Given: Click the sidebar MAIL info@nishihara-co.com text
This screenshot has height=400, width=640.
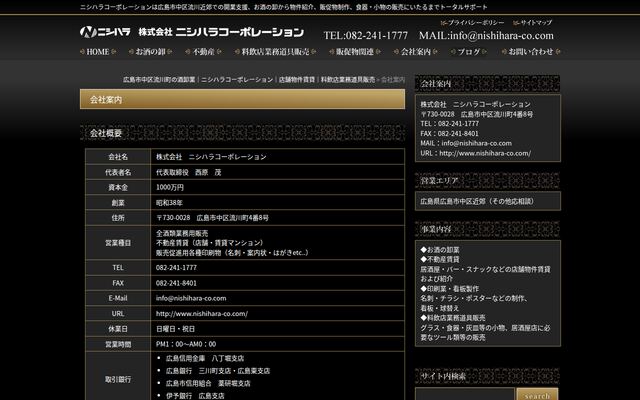Looking at the screenshot, I should [466, 143].
